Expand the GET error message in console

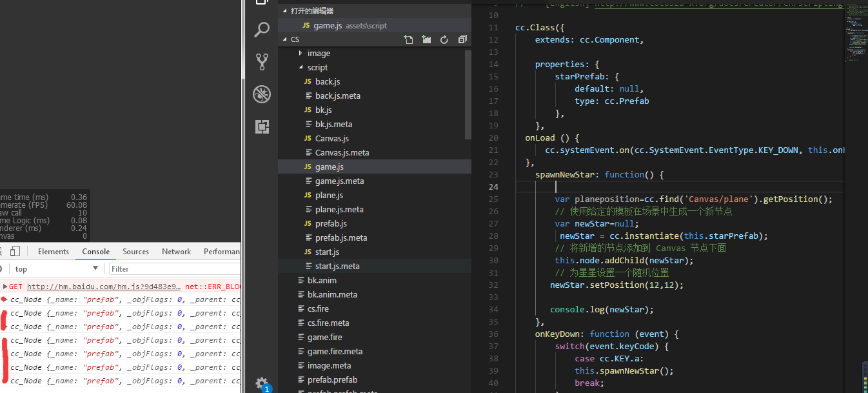pos(5,286)
